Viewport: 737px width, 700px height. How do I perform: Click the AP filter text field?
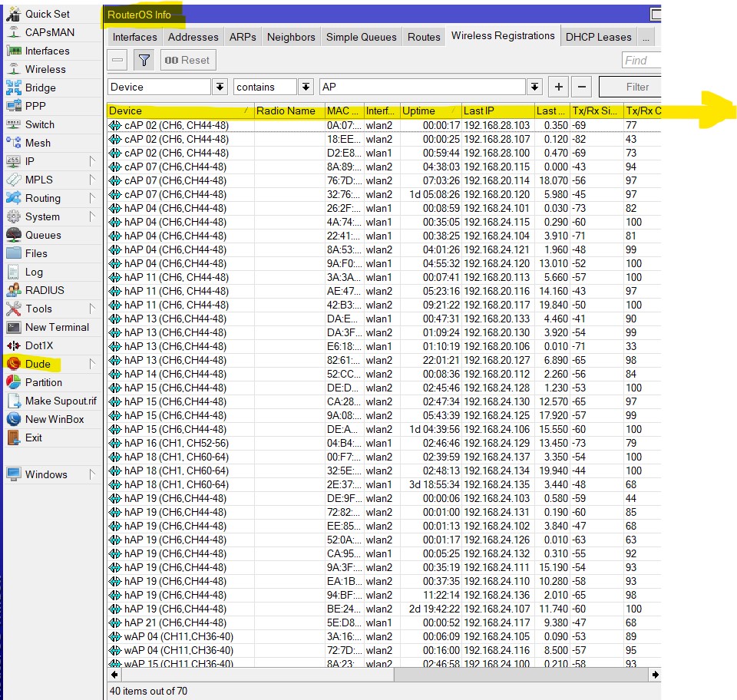click(x=422, y=87)
